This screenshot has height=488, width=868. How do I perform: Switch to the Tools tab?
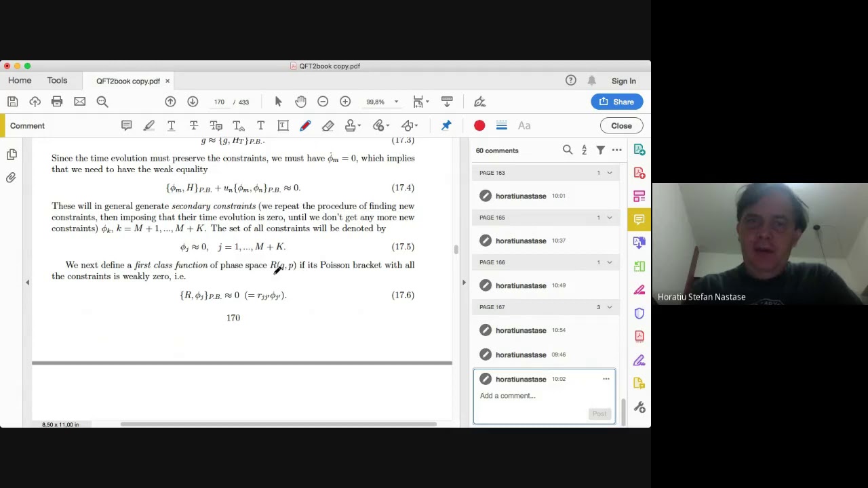[57, 81]
